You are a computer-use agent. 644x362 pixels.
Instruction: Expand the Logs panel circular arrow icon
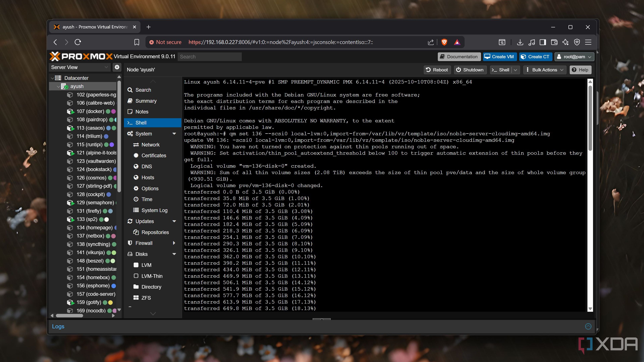588,326
